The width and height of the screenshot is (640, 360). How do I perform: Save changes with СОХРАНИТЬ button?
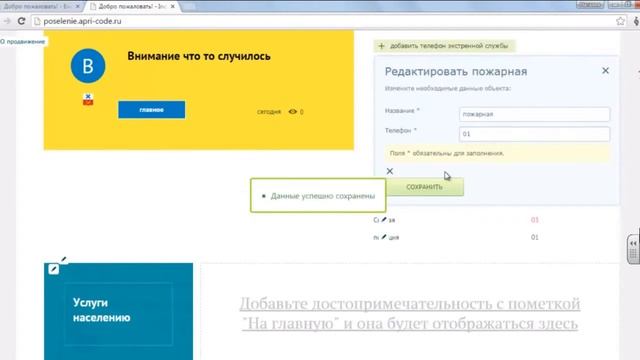pyautogui.click(x=424, y=187)
